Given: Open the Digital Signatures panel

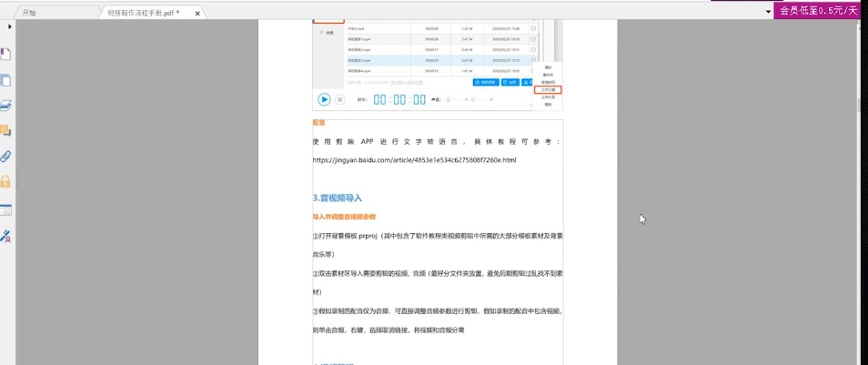Looking at the screenshot, I should tap(6, 236).
